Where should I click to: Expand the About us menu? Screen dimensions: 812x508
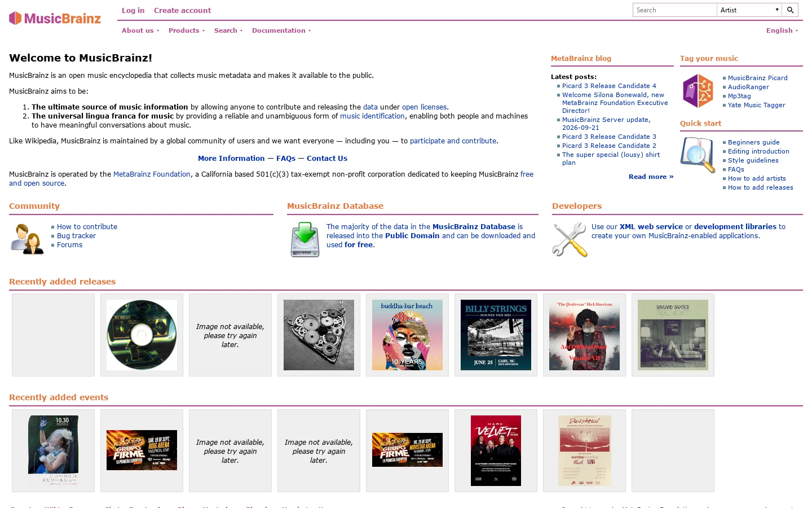click(x=140, y=30)
